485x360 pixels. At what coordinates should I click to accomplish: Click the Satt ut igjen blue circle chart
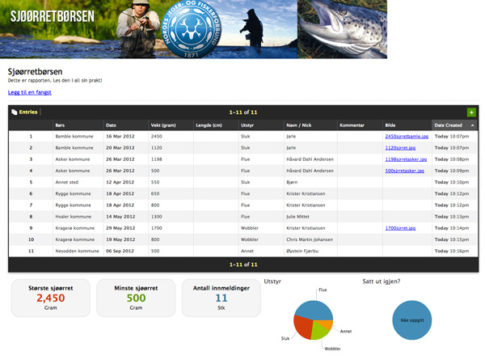point(412,320)
